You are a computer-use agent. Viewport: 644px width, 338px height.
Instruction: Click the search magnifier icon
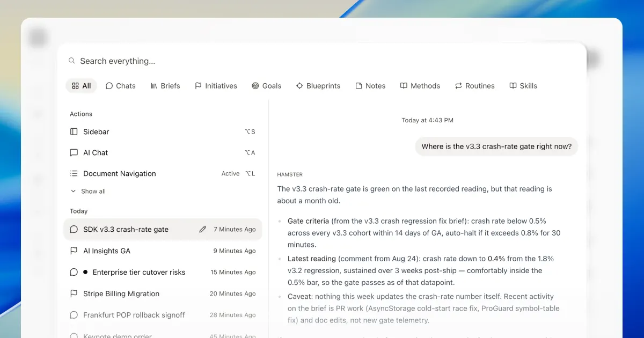72,61
